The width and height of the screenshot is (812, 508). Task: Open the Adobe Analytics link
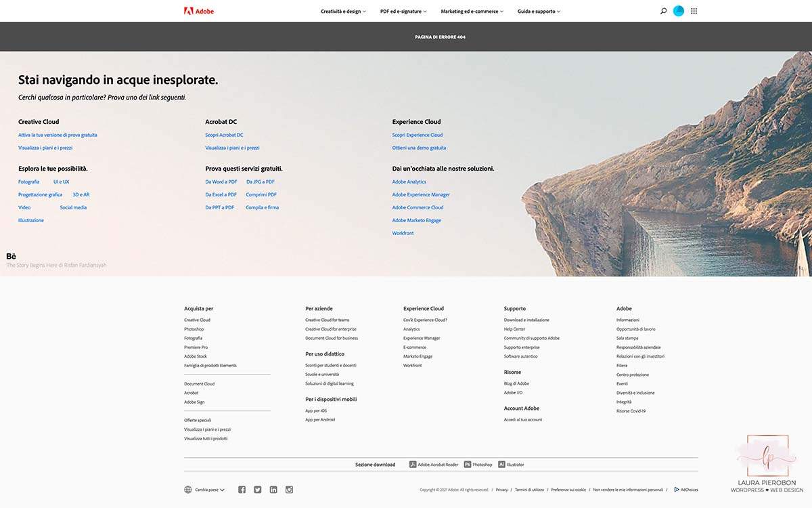[409, 182]
